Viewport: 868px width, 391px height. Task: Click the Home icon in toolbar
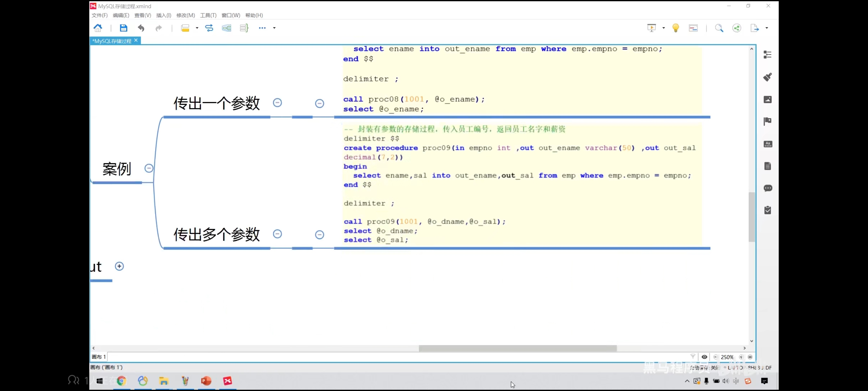click(98, 28)
